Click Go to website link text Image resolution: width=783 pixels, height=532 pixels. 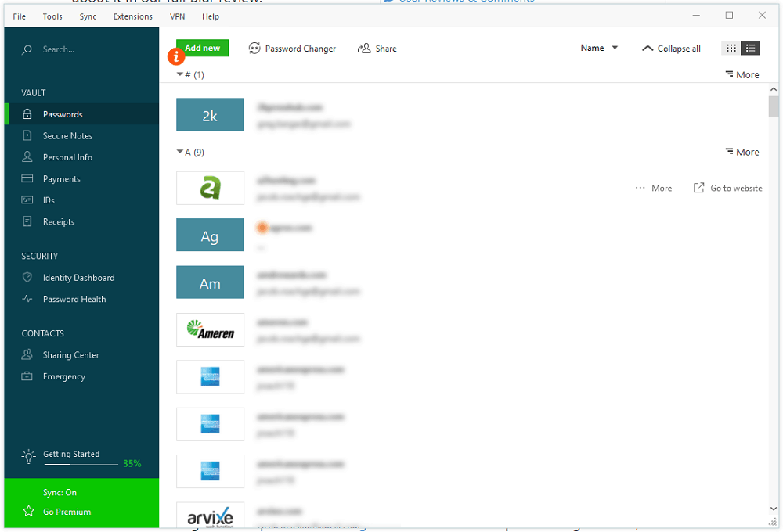coord(736,188)
